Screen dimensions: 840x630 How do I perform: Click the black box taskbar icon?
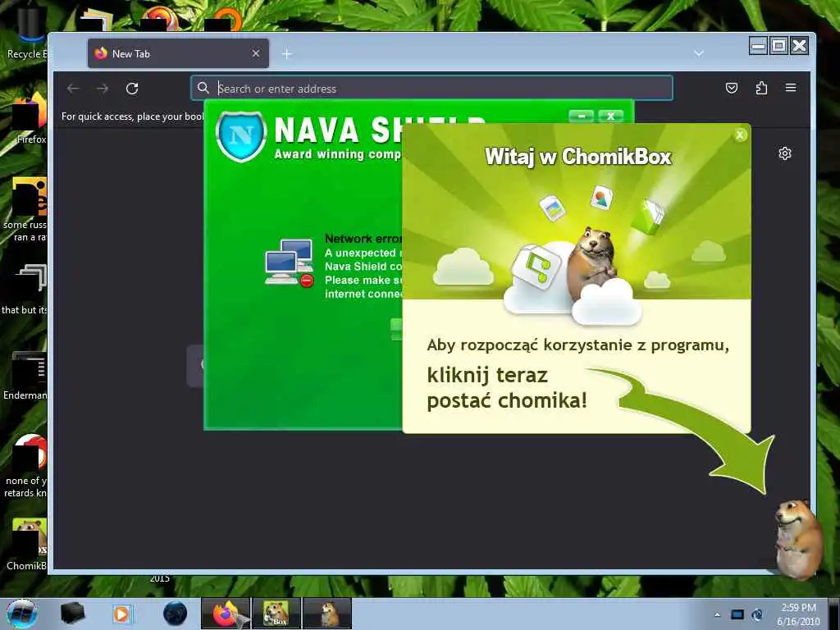[x=73, y=614]
